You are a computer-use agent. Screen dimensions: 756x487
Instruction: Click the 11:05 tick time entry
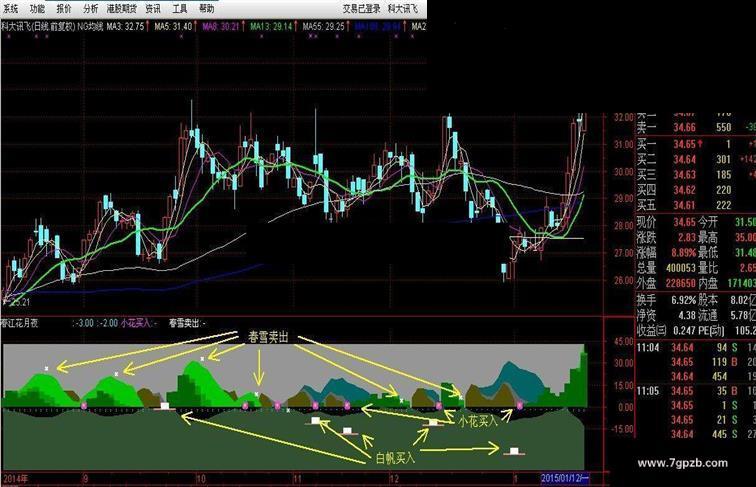(x=648, y=391)
